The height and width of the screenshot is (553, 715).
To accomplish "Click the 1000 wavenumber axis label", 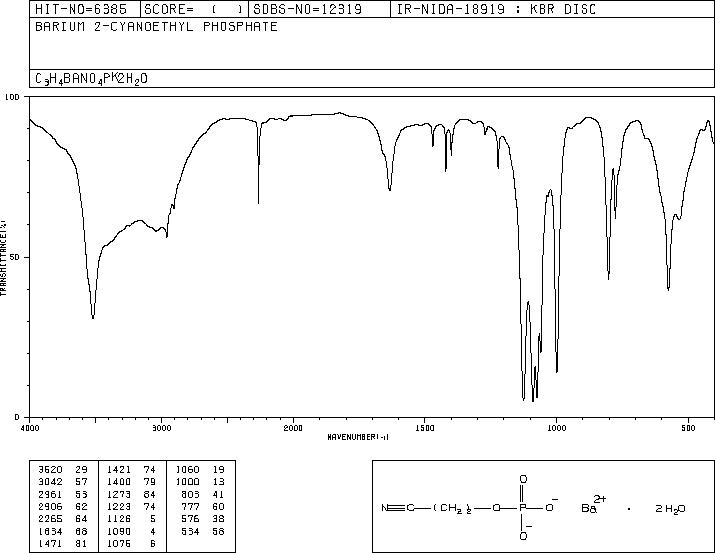I will click(556, 428).
